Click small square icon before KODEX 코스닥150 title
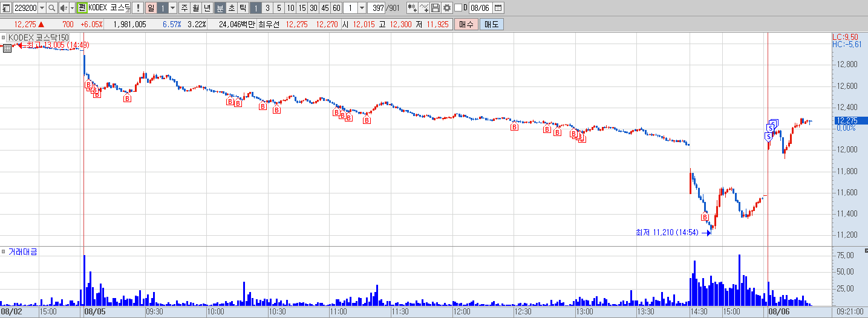 pos(4,37)
